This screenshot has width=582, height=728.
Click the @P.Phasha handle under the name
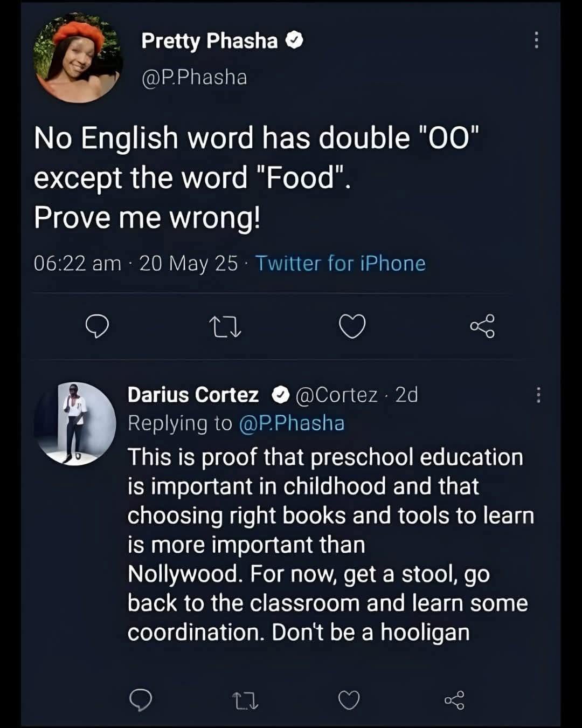(194, 78)
